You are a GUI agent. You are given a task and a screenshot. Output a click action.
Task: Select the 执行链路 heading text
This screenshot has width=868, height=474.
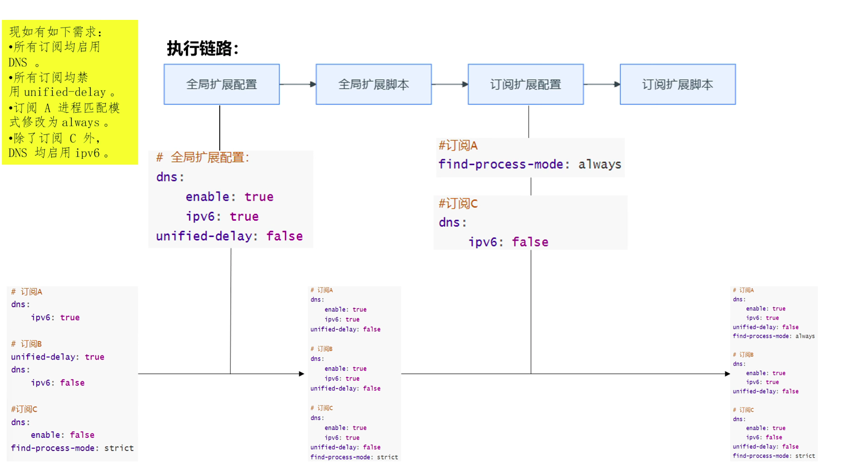[203, 48]
